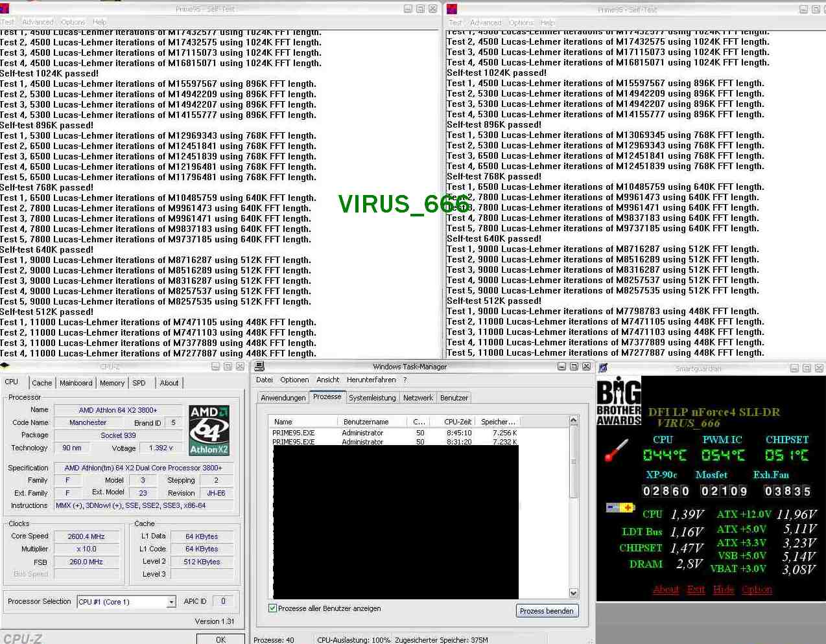The image size is (826, 644).
Task: Click the battery voltage icon in SmartGuardian
Action: [x=620, y=507]
